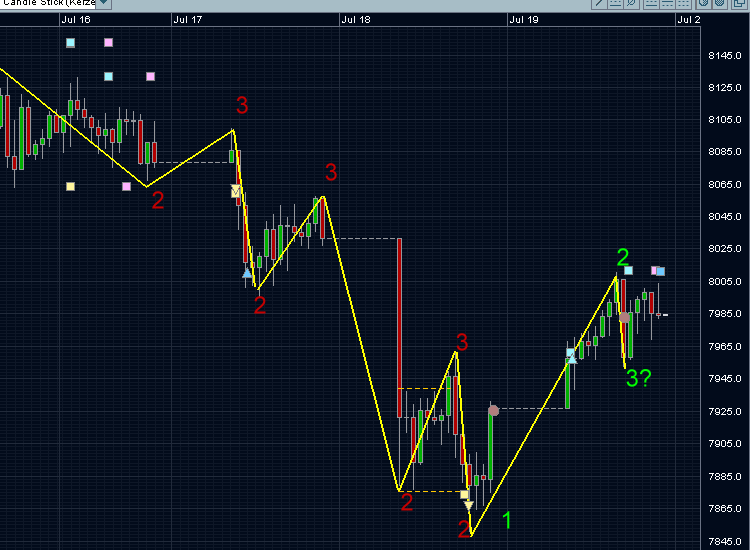This screenshot has height=550, width=750.
Task: Click the brown circle marker at the 7925 level
Action: pos(493,410)
